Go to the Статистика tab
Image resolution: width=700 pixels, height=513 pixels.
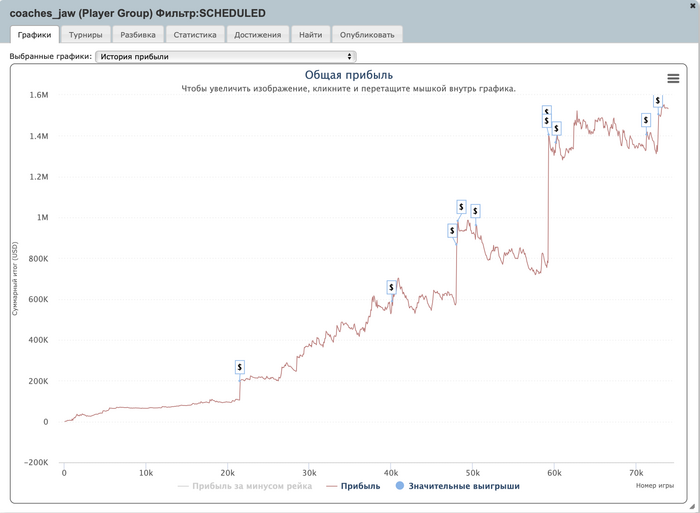(194, 35)
